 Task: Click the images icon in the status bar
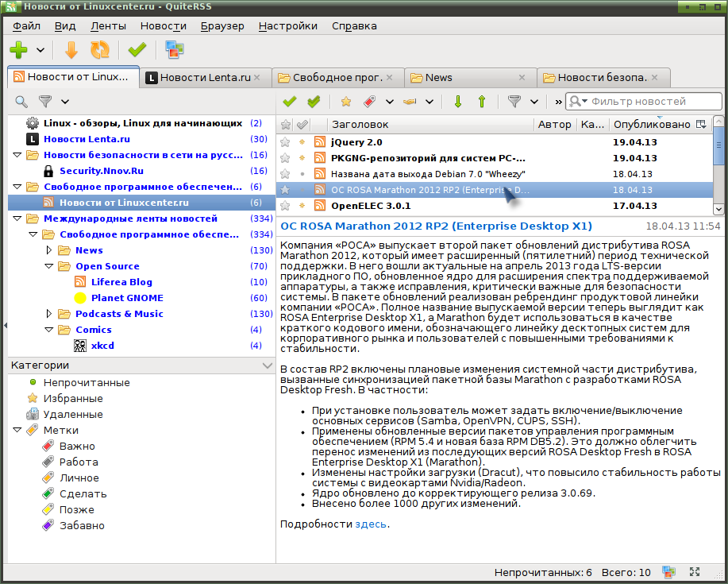click(668, 572)
